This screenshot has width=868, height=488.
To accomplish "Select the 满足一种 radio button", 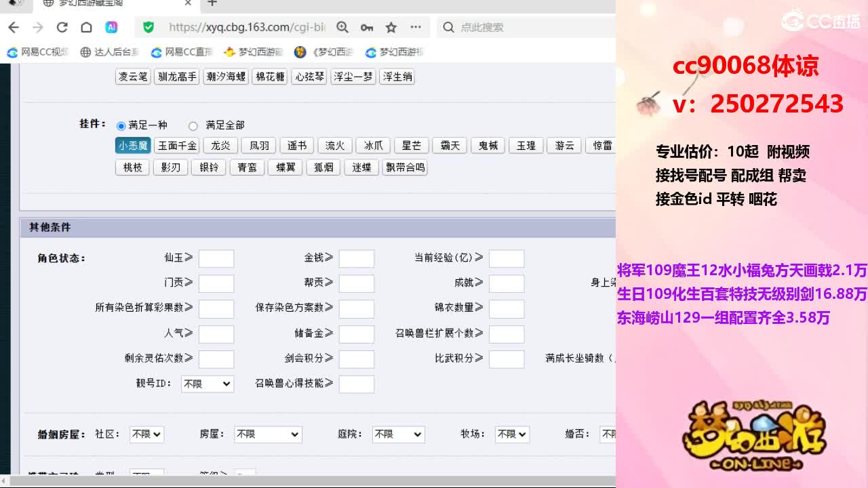I will tap(121, 125).
